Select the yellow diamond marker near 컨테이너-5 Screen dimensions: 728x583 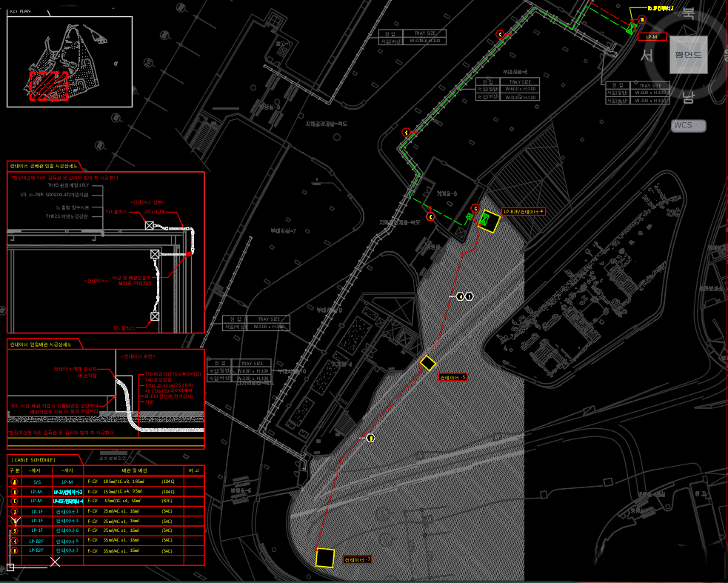[x=427, y=362]
